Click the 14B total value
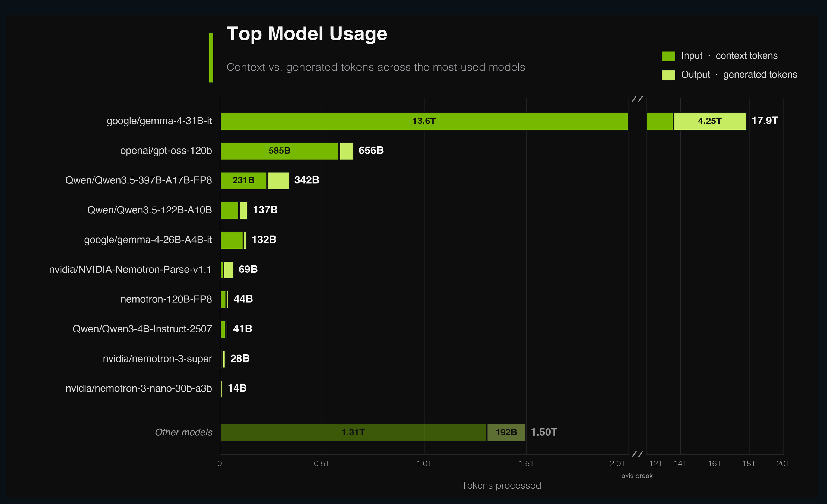This screenshot has width=827, height=504. (237, 388)
